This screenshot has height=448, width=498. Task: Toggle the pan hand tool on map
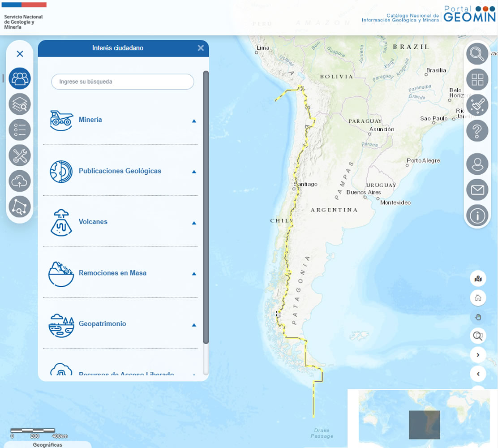(x=478, y=318)
